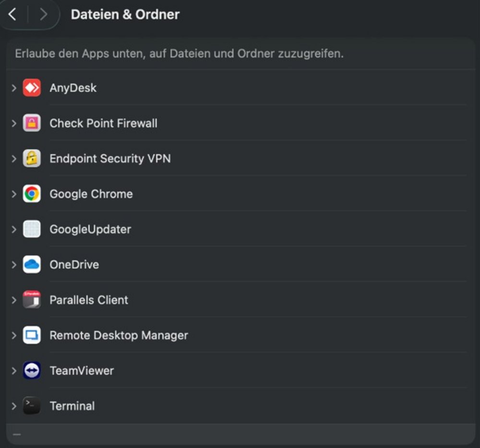480x448 pixels.
Task: Select the GoogleUpdater app icon
Action: point(32,229)
